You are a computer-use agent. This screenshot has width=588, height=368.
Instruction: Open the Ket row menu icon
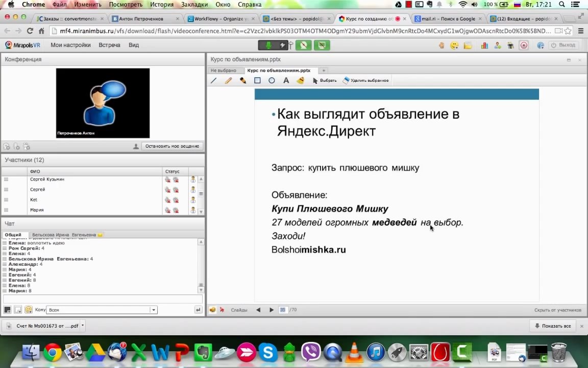[x=6, y=200]
